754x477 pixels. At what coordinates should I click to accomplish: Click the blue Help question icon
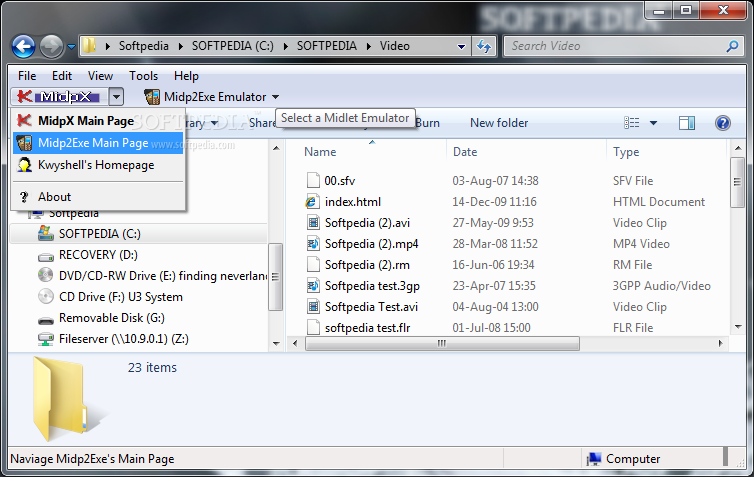point(723,123)
